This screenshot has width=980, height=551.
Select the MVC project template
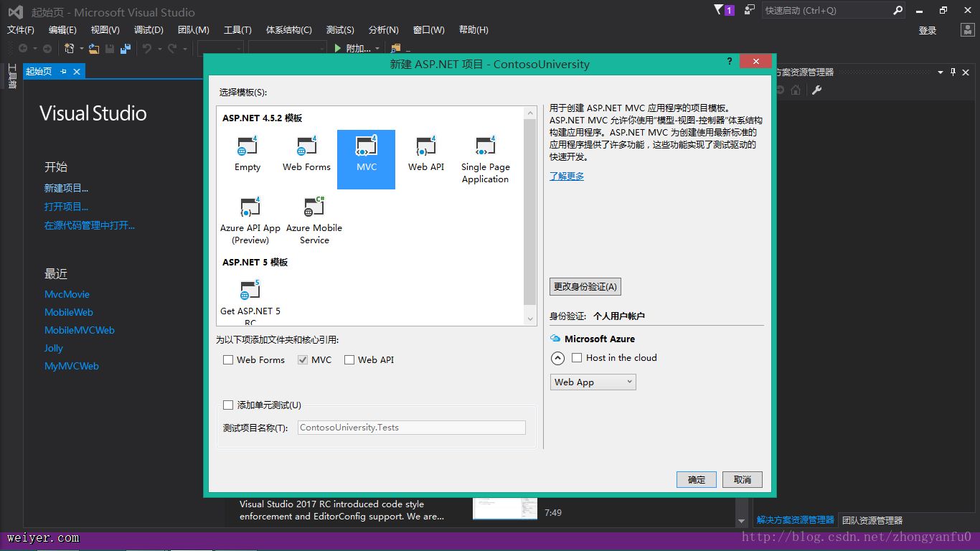(366, 159)
